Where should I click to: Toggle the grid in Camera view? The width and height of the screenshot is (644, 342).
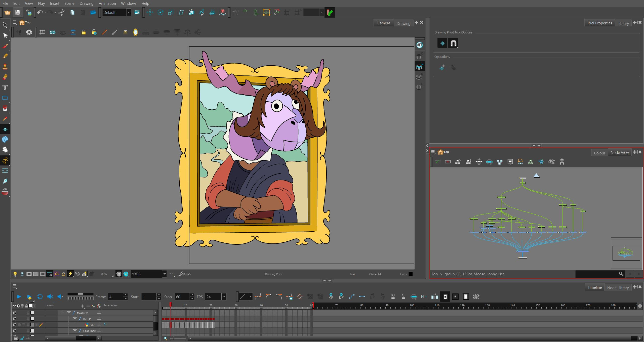[42, 32]
